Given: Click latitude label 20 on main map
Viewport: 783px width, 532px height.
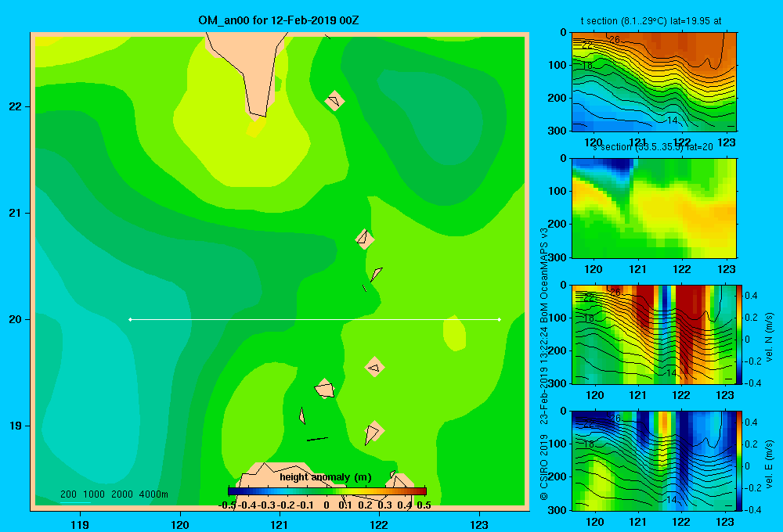Looking at the screenshot, I should click(16, 319).
